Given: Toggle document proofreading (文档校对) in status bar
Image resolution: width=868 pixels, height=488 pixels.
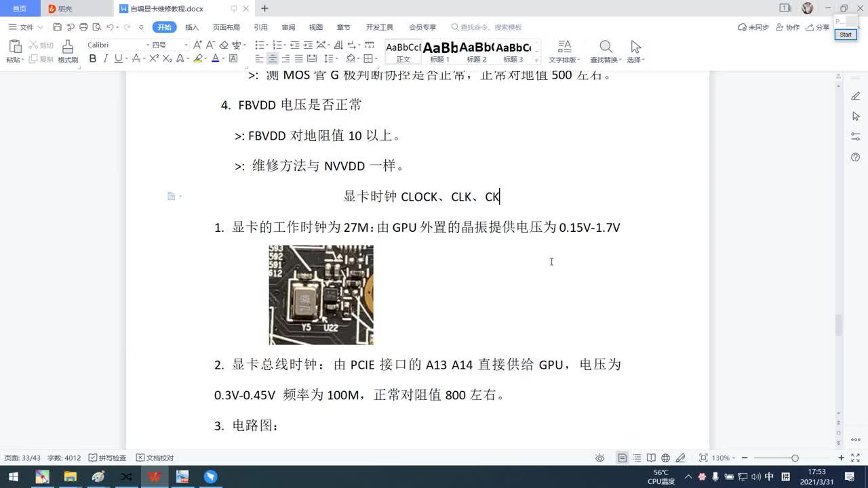Looking at the screenshot, I should click(155, 458).
